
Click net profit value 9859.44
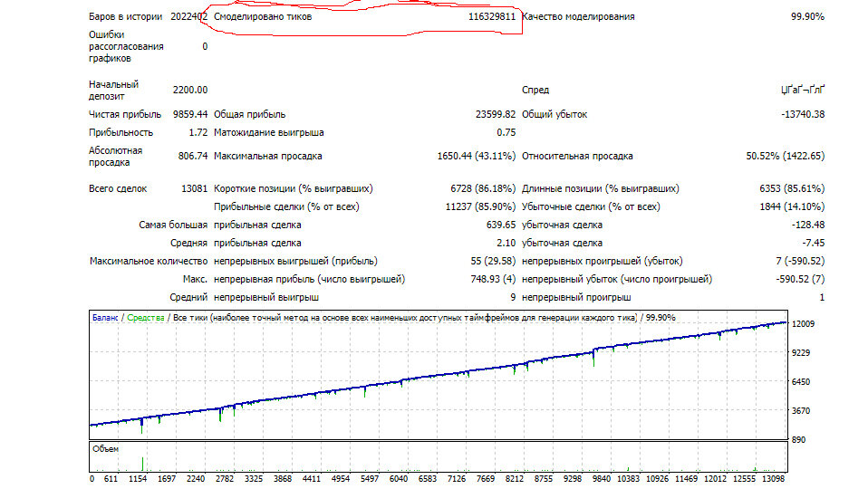coord(190,114)
